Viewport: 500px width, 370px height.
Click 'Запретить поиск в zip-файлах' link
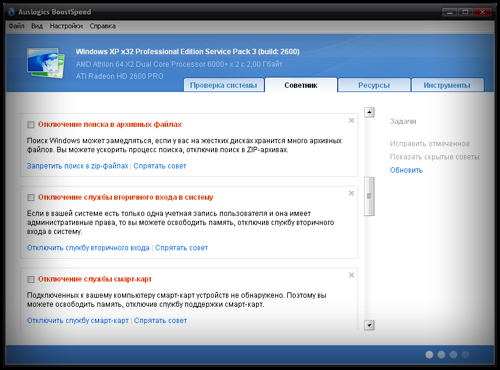[x=77, y=166]
